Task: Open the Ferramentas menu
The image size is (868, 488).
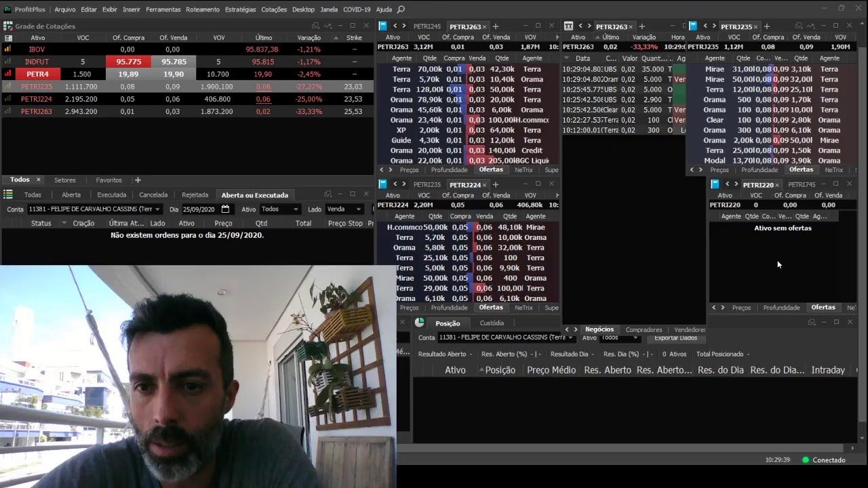Action: coord(163,9)
